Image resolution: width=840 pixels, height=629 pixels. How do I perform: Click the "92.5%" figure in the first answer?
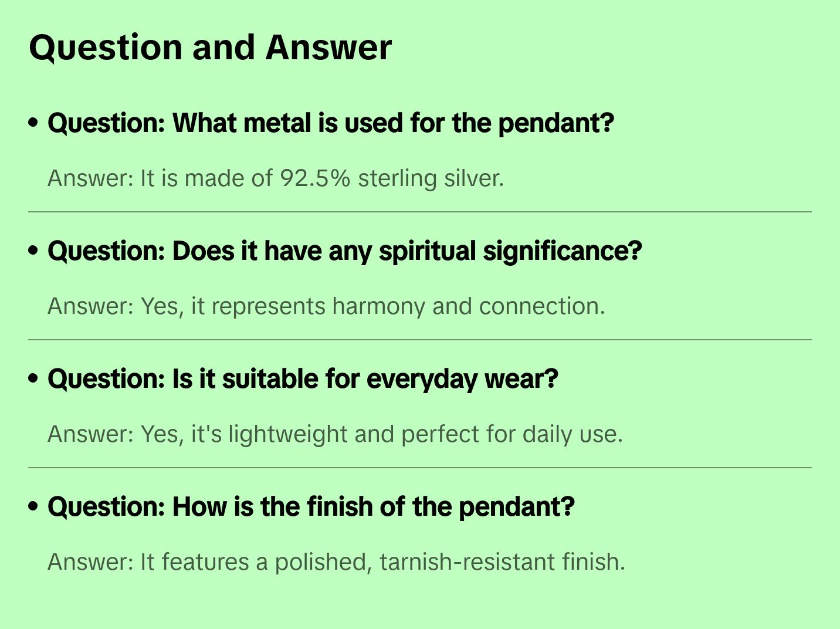(x=315, y=178)
